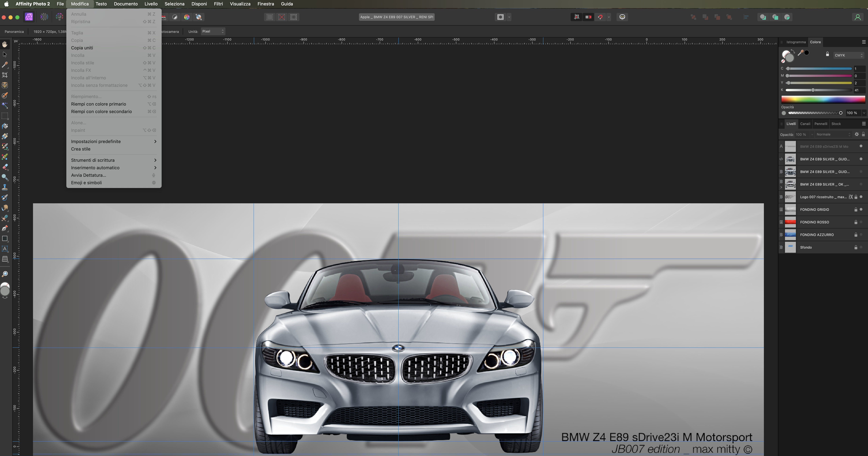Select the Paint Brush tool
Viewport: 868px width, 456px height.
pos(5,146)
